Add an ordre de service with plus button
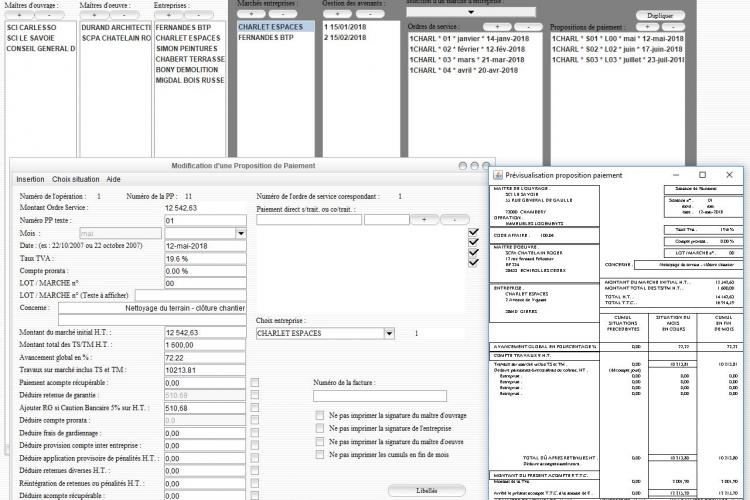 point(497,27)
